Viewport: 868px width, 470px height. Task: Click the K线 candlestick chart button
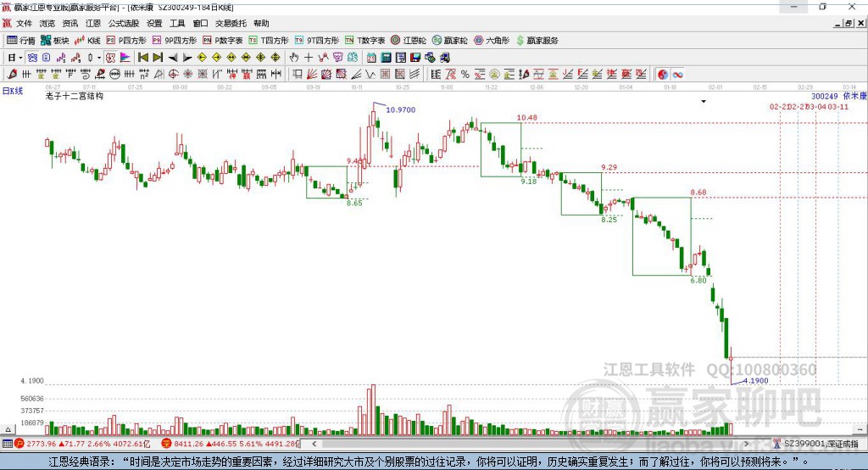coord(87,41)
